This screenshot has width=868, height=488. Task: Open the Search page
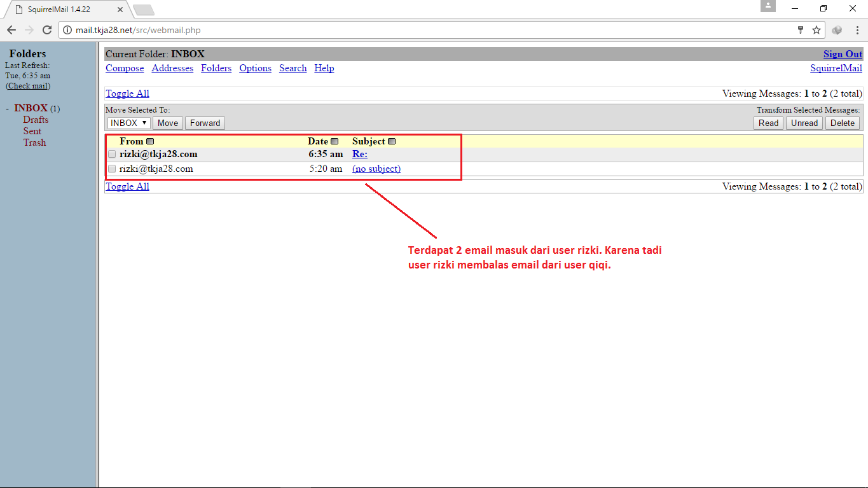(x=293, y=68)
